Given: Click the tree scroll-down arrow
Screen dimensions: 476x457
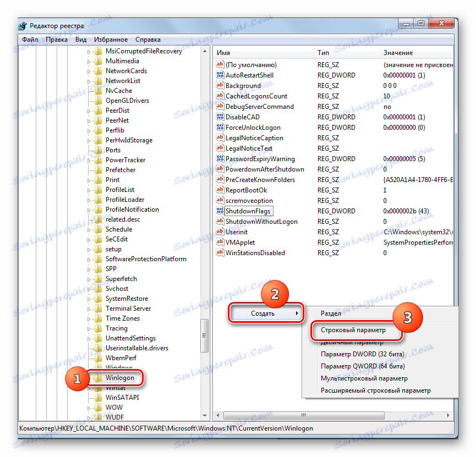Looking at the screenshot, I should (x=205, y=416).
